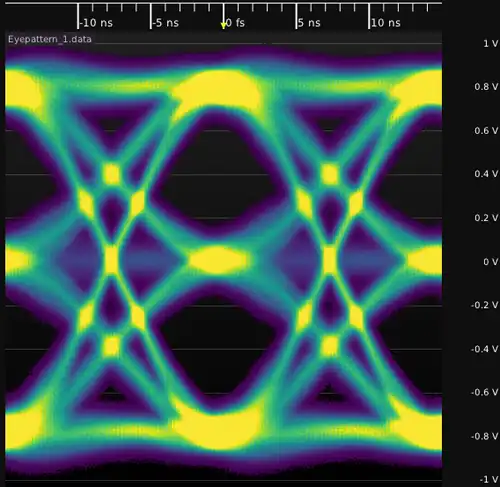The width and height of the screenshot is (500, 487).
Task: Click the -1 V axis label
Action: click(489, 480)
